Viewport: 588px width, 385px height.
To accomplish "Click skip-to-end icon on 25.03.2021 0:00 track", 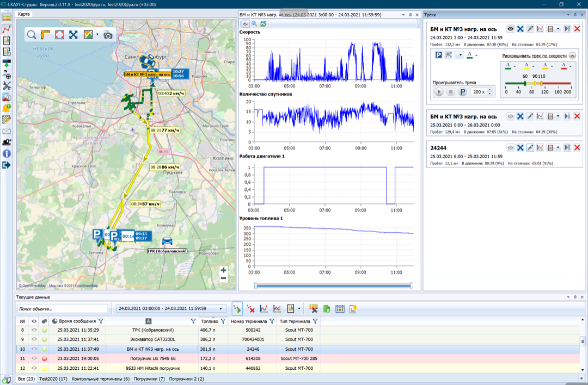I will pos(567,116).
